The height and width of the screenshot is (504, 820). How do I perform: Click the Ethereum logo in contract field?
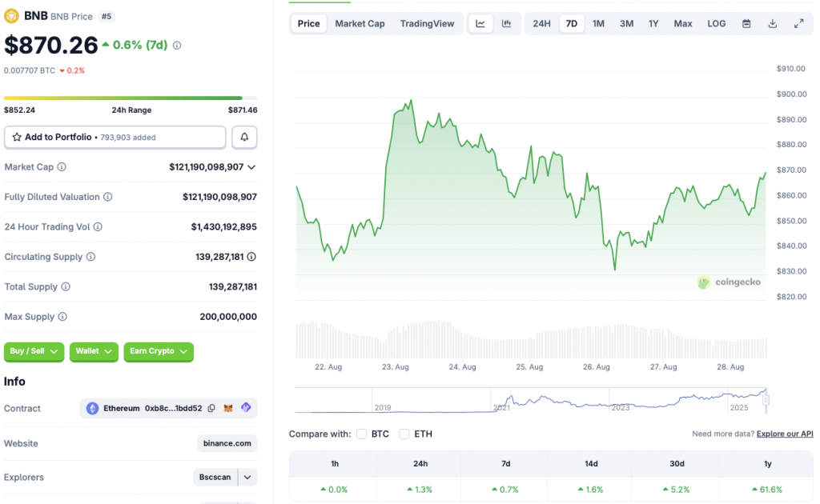pos(93,409)
